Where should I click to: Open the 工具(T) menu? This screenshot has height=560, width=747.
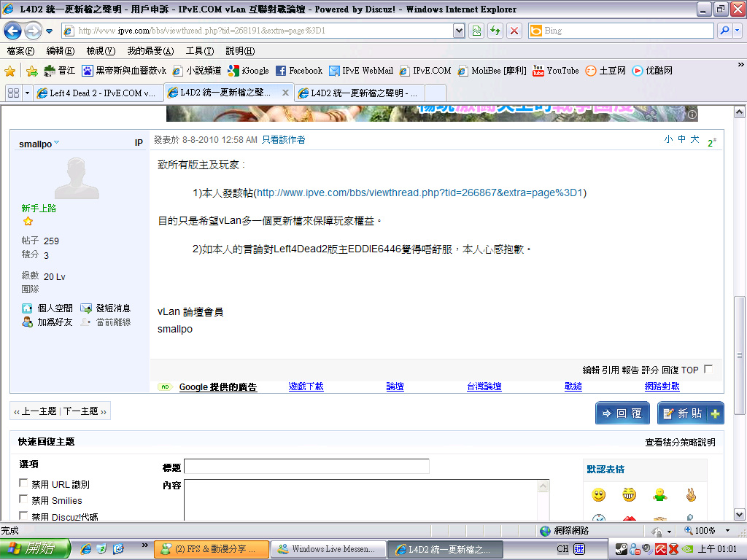click(199, 51)
